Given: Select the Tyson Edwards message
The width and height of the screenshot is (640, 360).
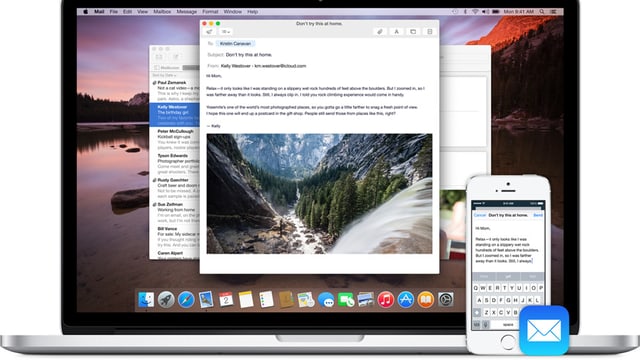Looking at the screenshot, I should tap(175, 164).
